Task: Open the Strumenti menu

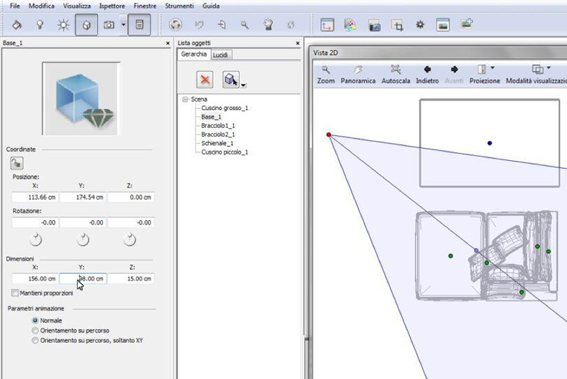Action: point(179,6)
